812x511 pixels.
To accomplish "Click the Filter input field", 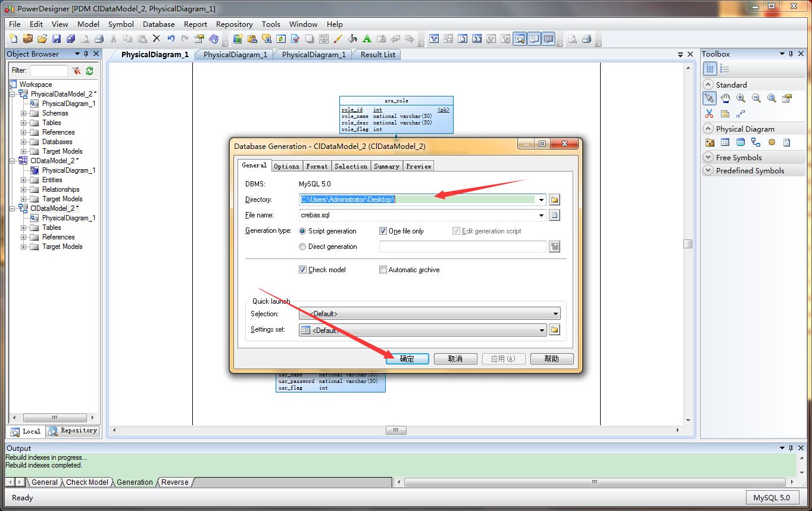I will (x=49, y=70).
